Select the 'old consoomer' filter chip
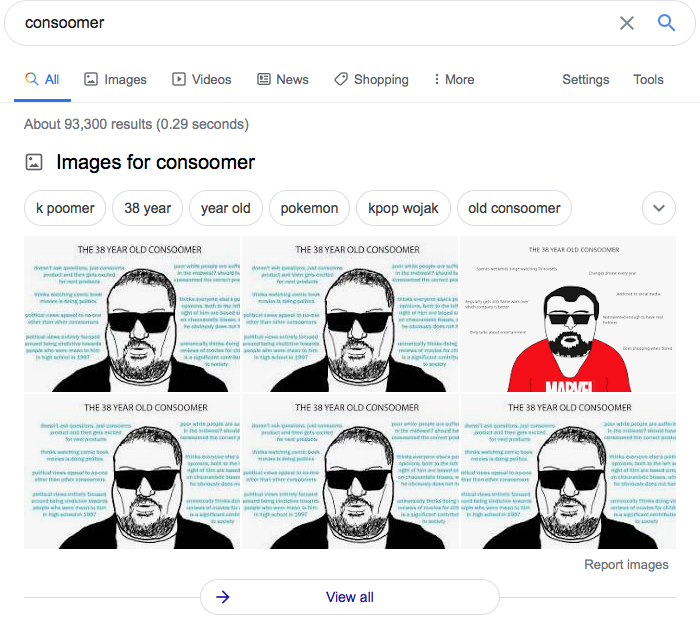The height and width of the screenshot is (642, 700). click(x=514, y=208)
